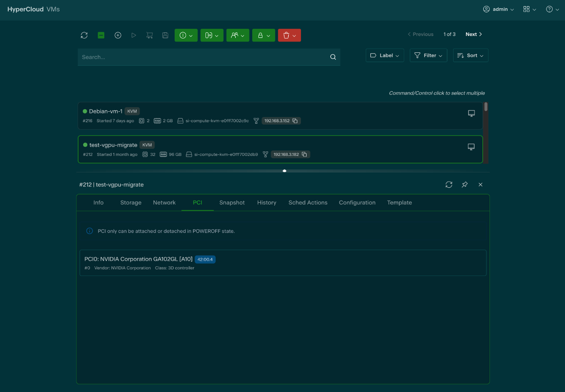This screenshot has height=392, width=565.
Task: Click the create VM plus icon
Action: pos(118,35)
